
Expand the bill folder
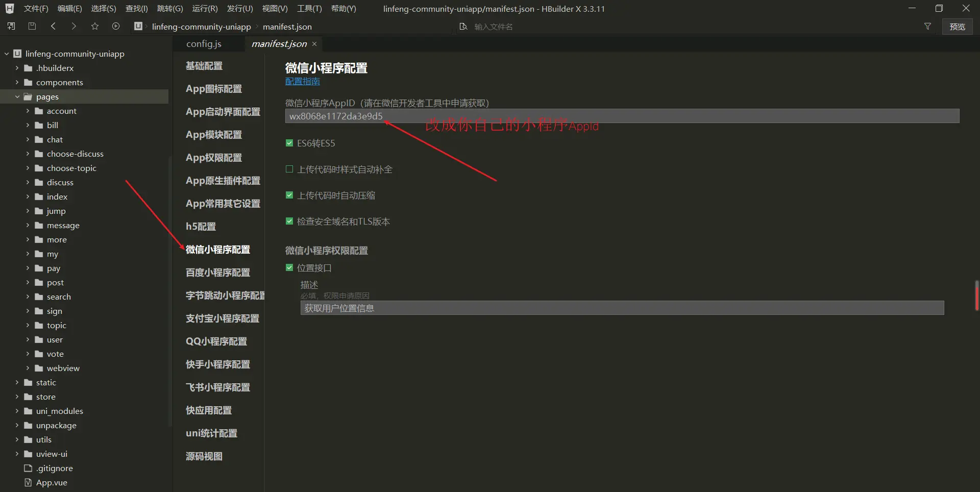(28, 125)
